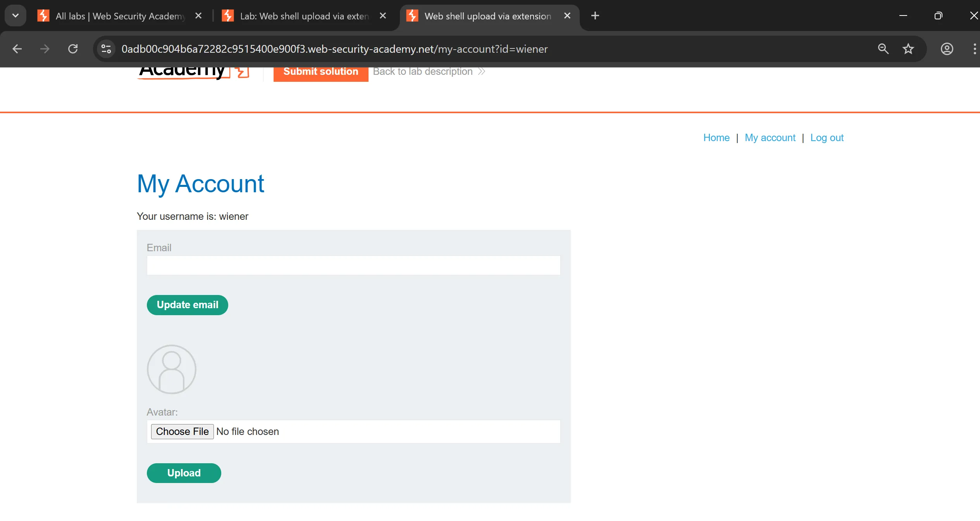
Task: Open the three-dot browser menu
Action: (x=974, y=49)
